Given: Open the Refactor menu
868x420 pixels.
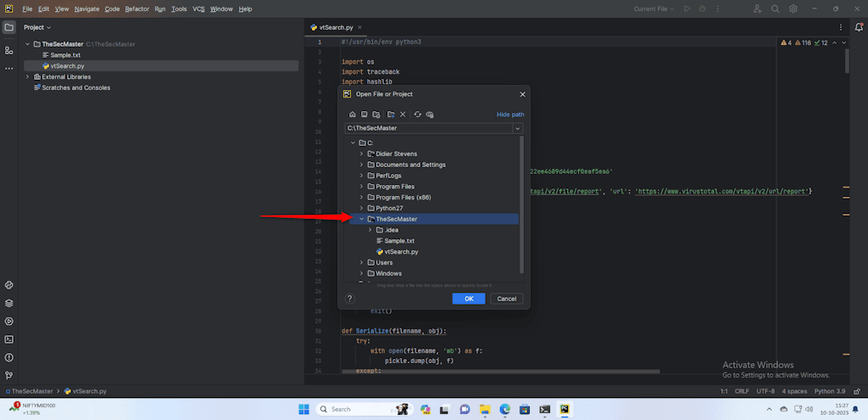Looking at the screenshot, I should [136, 8].
